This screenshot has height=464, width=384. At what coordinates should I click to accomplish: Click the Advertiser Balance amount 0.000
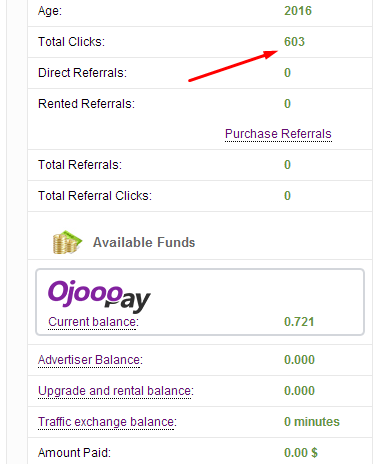point(299,360)
